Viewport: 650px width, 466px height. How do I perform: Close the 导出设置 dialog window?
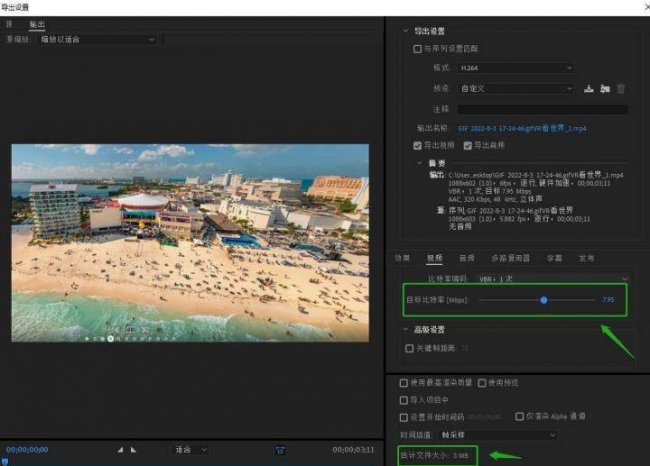click(647, 6)
